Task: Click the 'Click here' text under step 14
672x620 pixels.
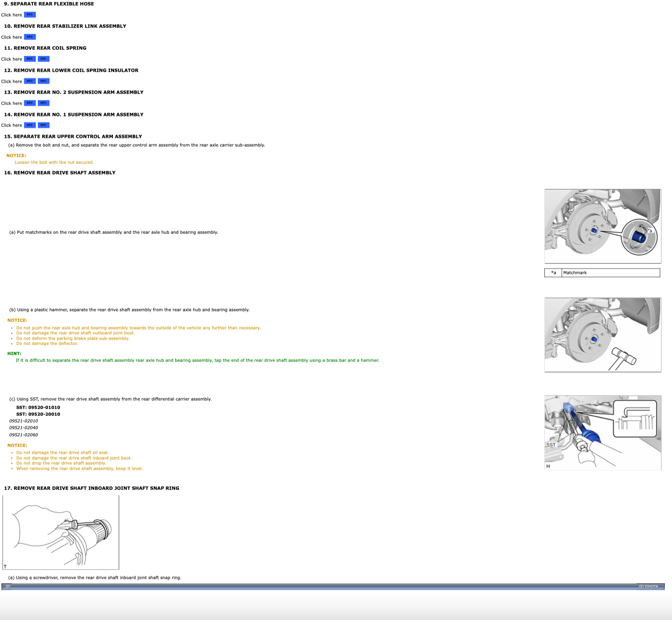Action: tap(12, 126)
